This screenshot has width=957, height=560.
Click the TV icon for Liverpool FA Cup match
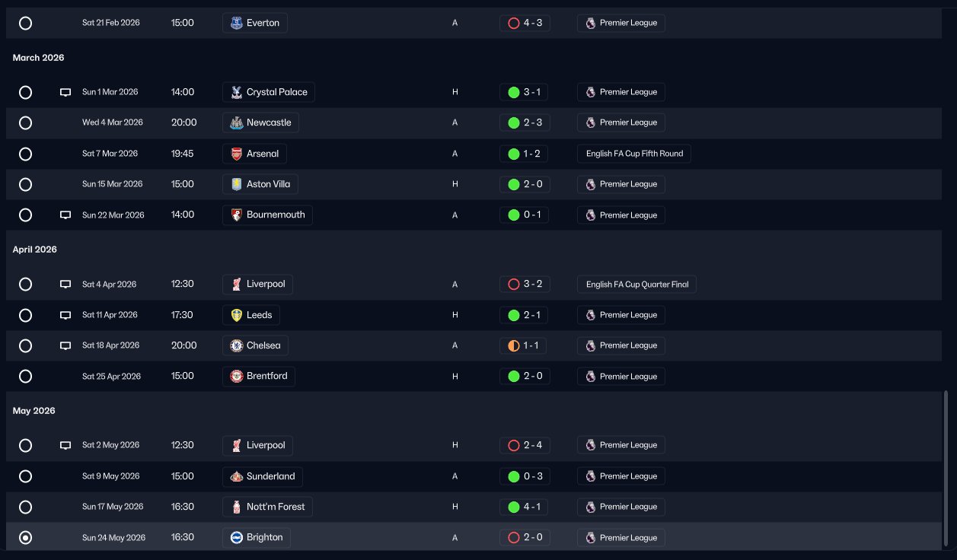pyautogui.click(x=65, y=285)
